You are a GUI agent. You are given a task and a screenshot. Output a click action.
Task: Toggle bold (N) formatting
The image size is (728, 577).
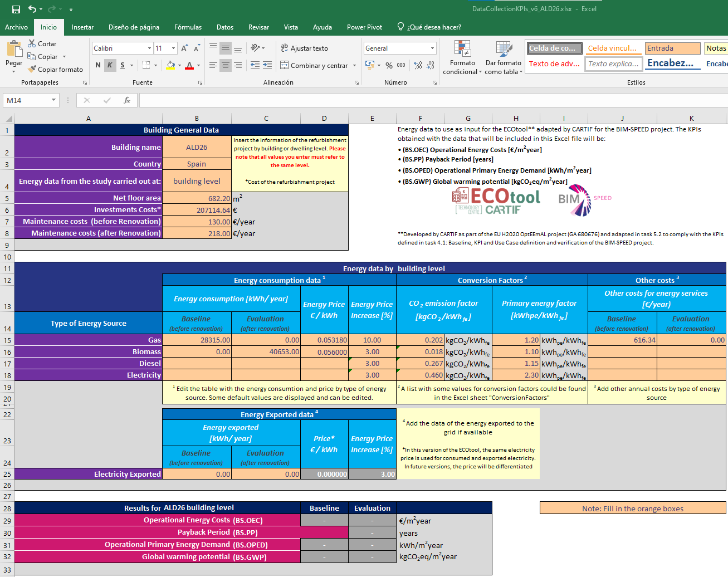point(98,65)
